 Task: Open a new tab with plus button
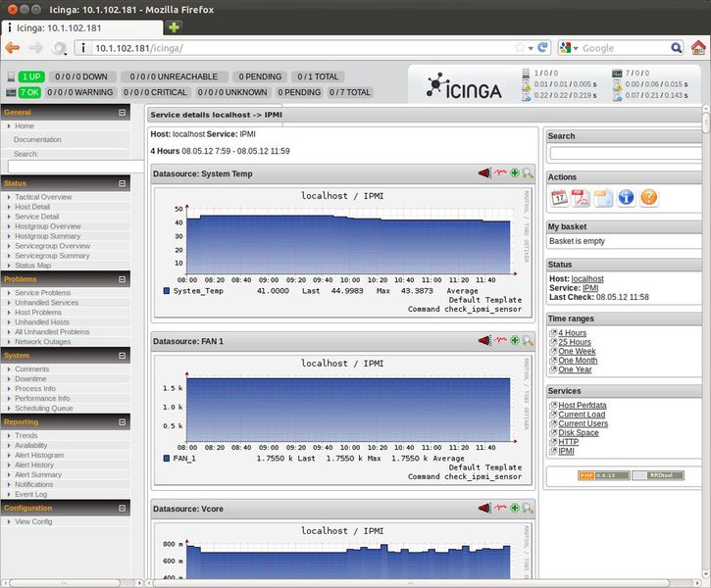coord(174,27)
